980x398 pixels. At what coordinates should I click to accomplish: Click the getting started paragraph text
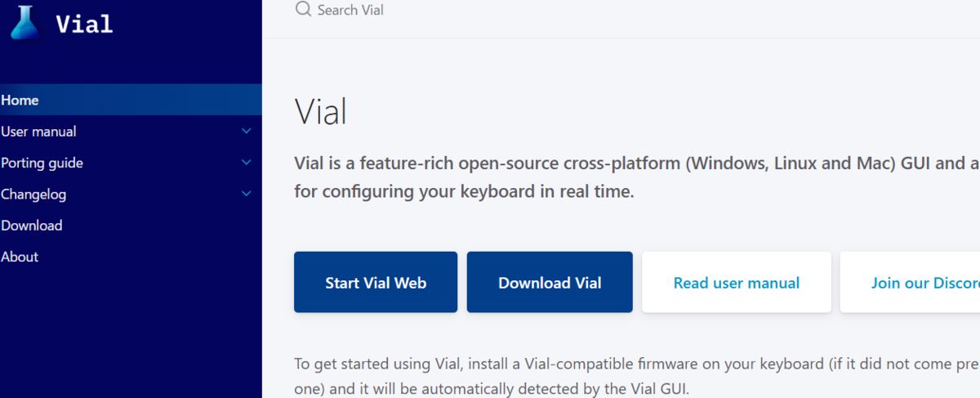636,377
